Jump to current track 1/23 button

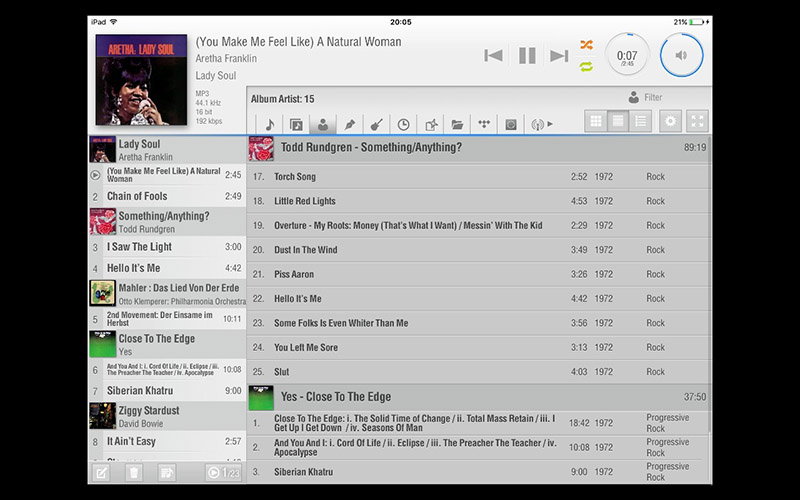pyautogui.click(x=223, y=473)
